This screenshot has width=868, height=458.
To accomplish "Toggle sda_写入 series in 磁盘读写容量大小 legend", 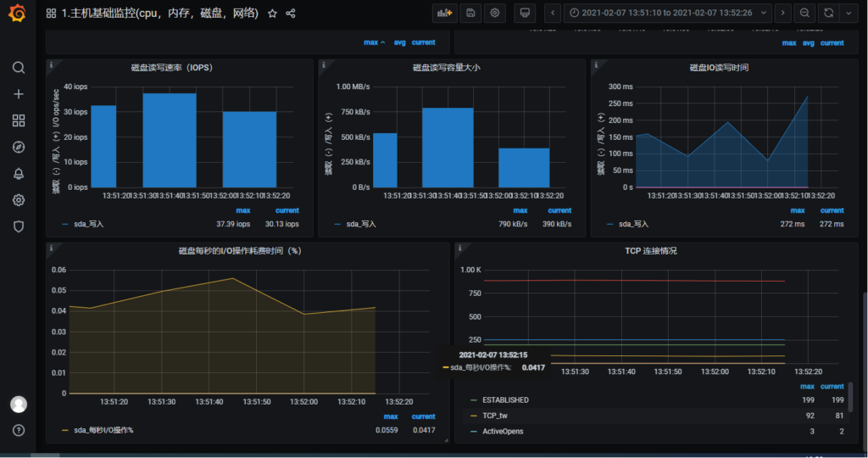I will click(x=361, y=224).
